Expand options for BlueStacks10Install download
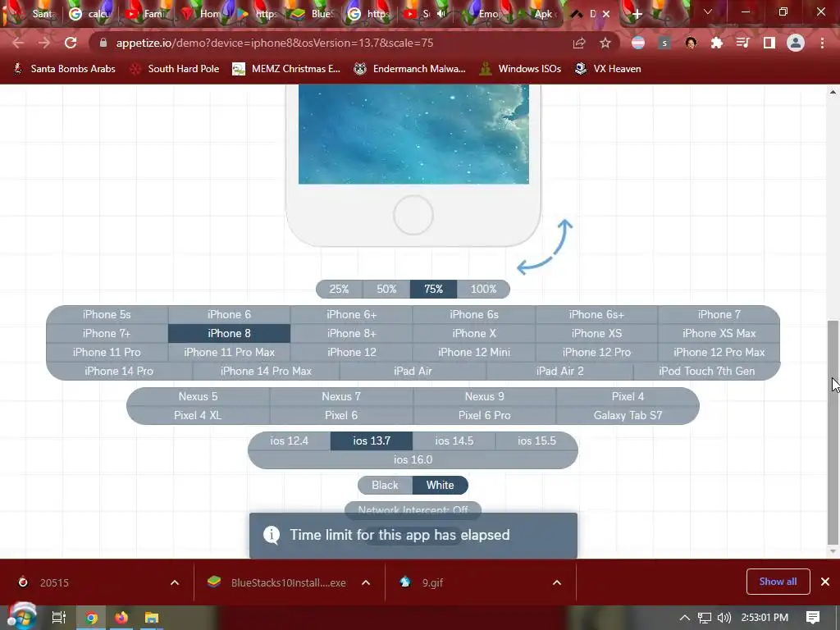The image size is (840, 630). click(366, 582)
